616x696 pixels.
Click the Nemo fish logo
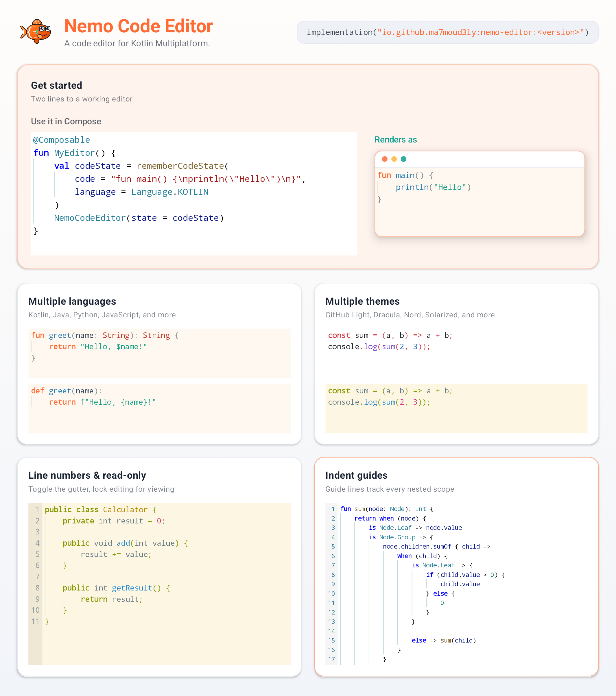[36, 32]
